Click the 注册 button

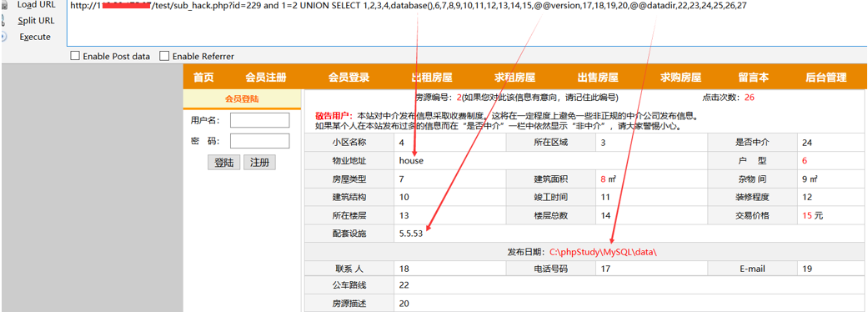click(x=259, y=163)
